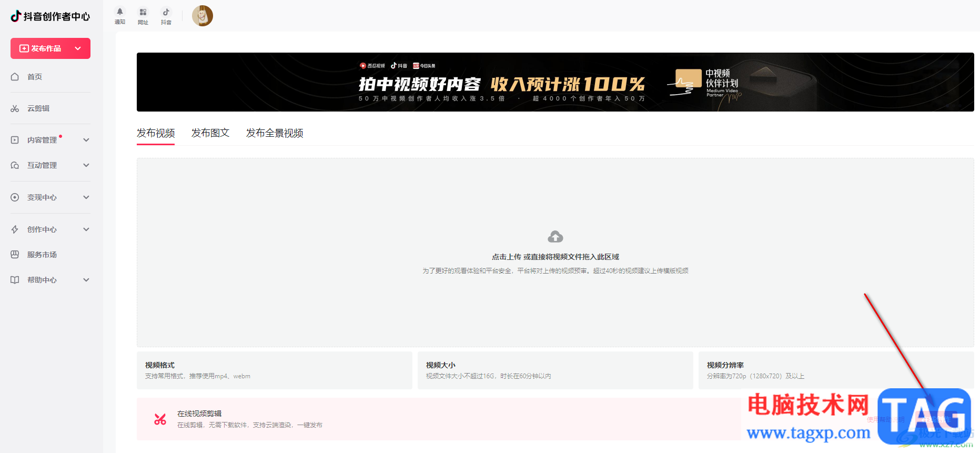Select the 首页 menu label
This screenshot has height=453, width=980.
(x=35, y=77)
